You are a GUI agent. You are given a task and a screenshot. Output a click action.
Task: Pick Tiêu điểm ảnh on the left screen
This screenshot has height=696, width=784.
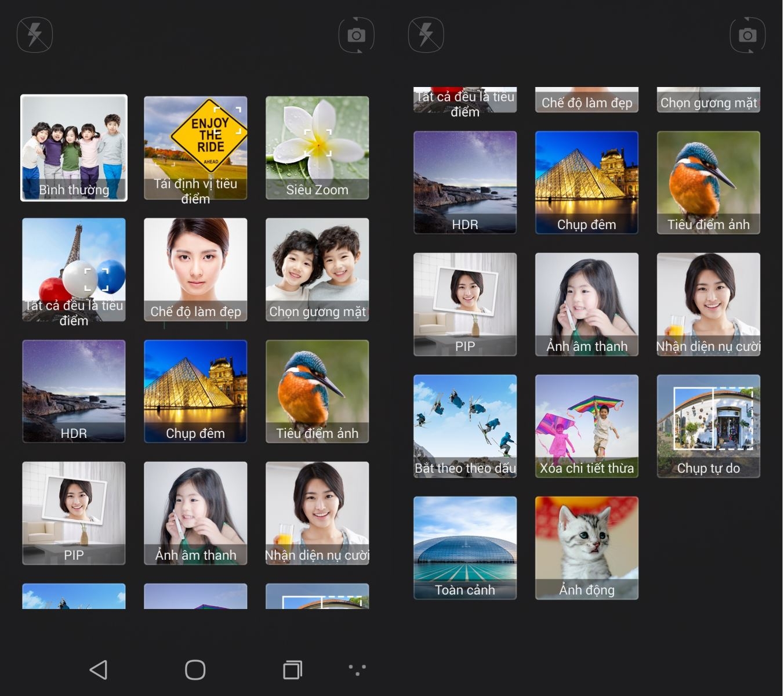[317, 391]
